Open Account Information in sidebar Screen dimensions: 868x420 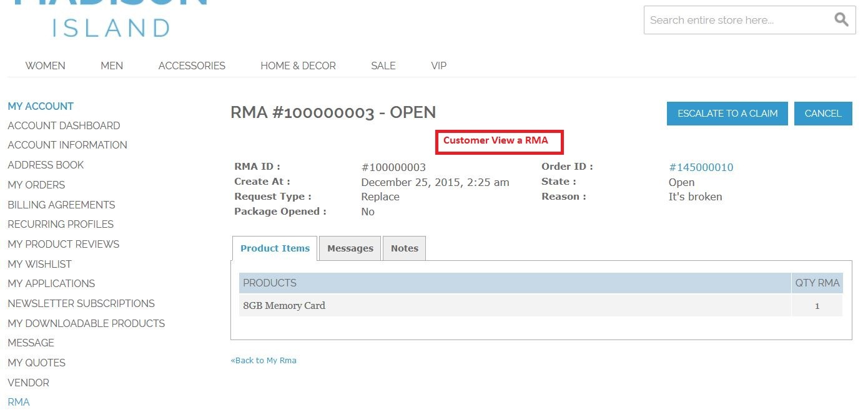point(67,145)
